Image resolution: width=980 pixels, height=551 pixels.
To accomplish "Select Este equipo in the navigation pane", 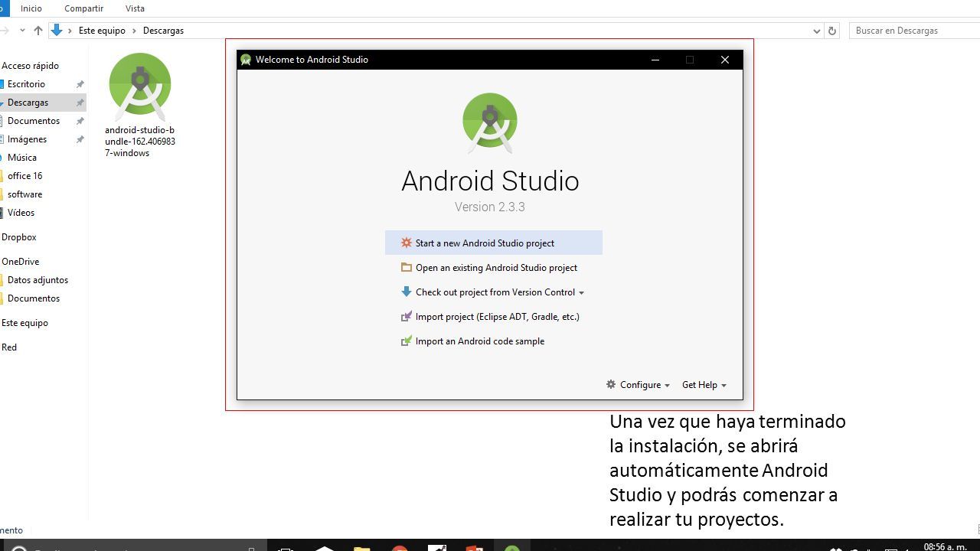I will coord(24,323).
